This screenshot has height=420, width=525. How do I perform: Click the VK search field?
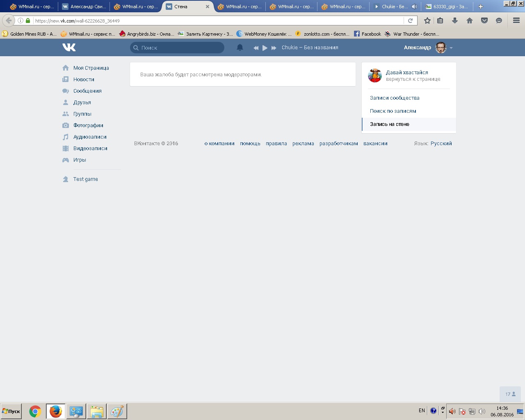click(177, 48)
